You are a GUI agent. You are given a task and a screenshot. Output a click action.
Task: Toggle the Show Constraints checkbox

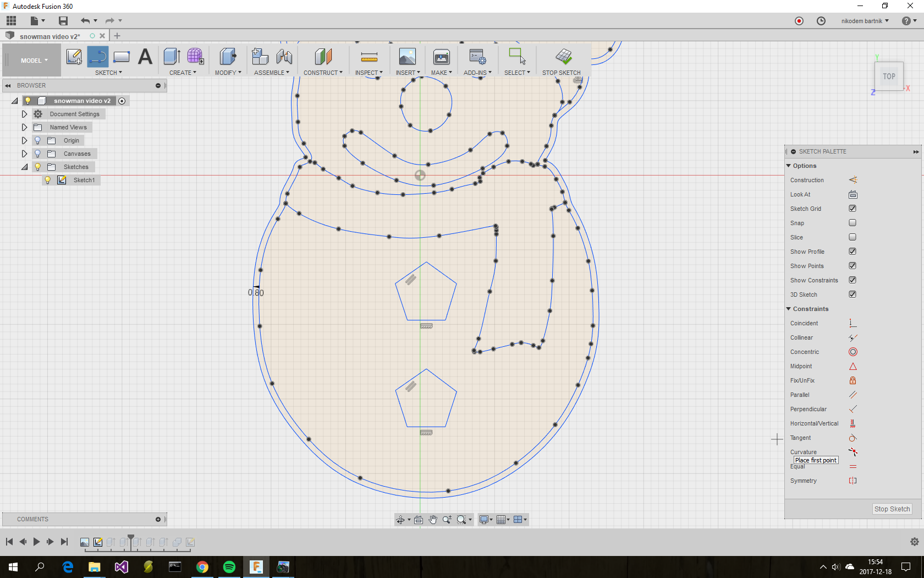pos(853,280)
